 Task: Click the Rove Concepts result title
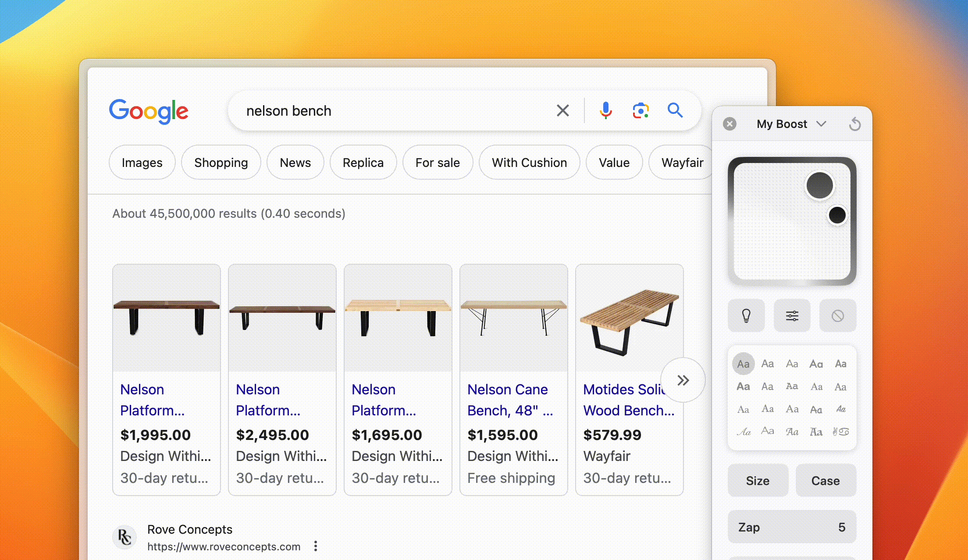pyautogui.click(x=190, y=529)
